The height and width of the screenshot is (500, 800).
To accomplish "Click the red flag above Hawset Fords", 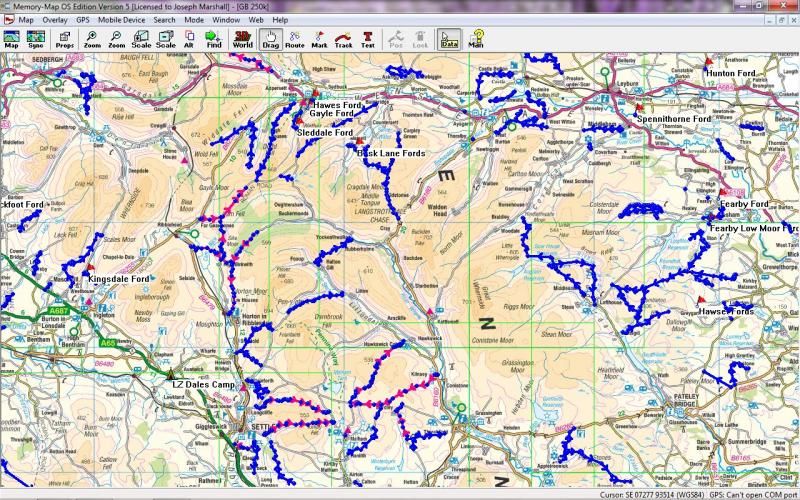I will 701,300.
